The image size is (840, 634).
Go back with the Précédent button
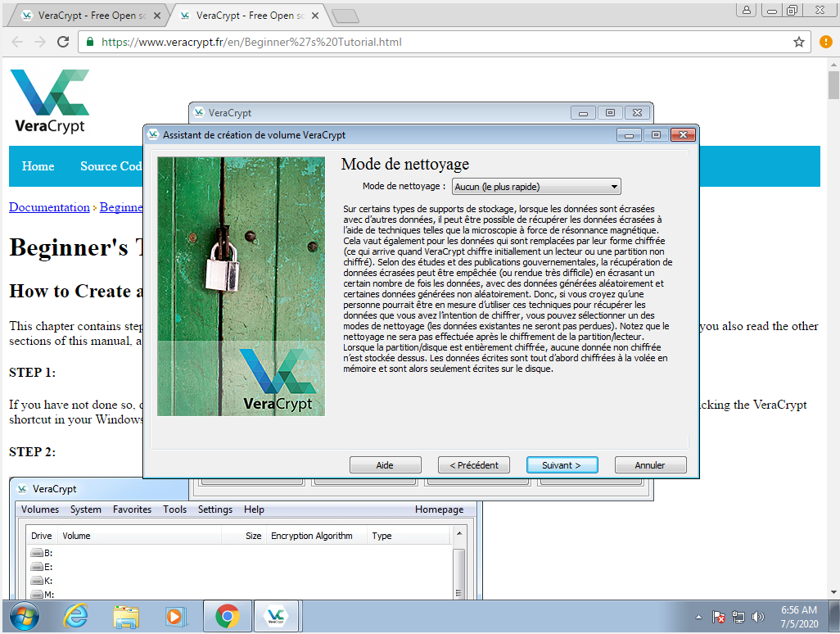474,465
